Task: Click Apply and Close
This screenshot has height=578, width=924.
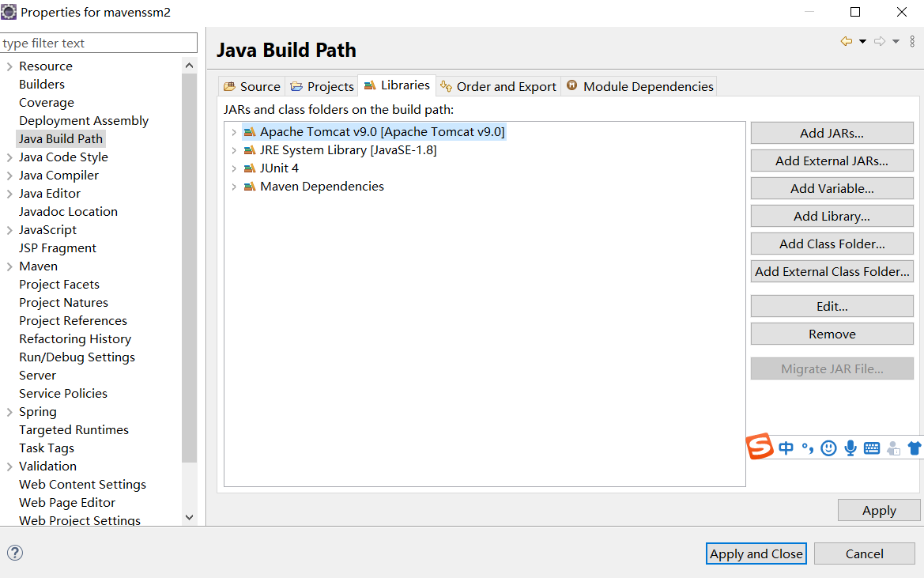Action: (756, 553)
